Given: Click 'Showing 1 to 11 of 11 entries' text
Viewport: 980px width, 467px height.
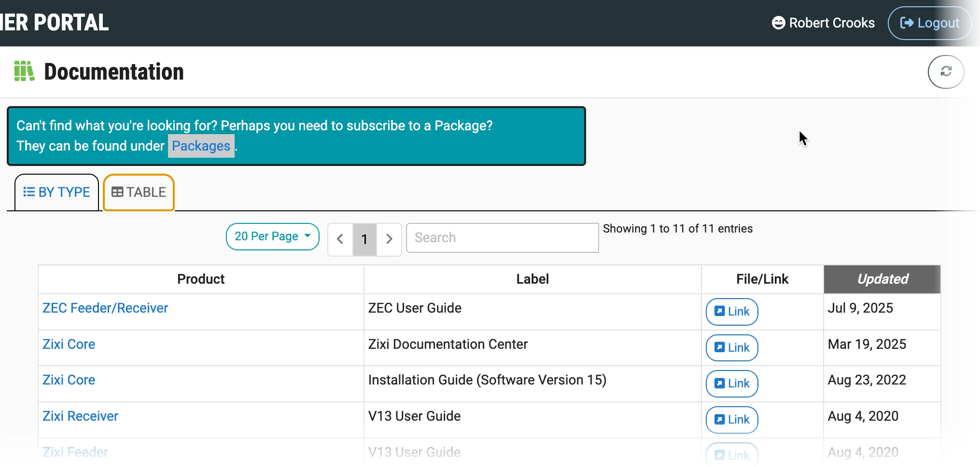Looking at the screenshot, I should (678, 229).
